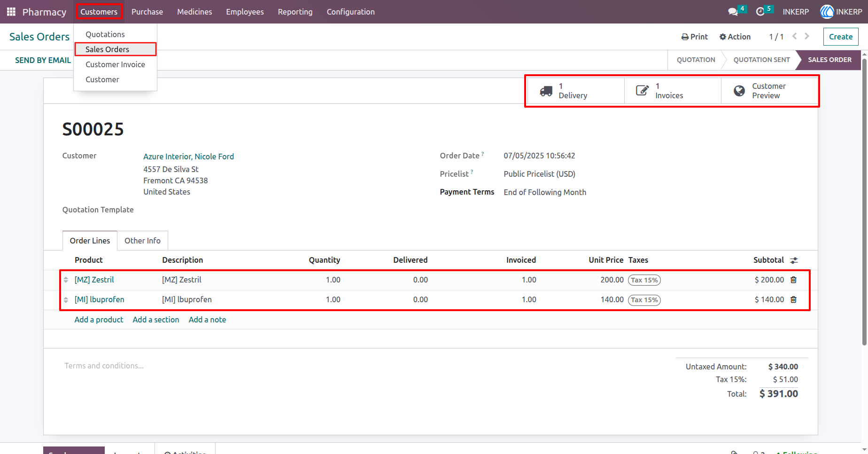Click Tax 15% tag on Zestril row

pyautogui.click(x=644, y=280)
